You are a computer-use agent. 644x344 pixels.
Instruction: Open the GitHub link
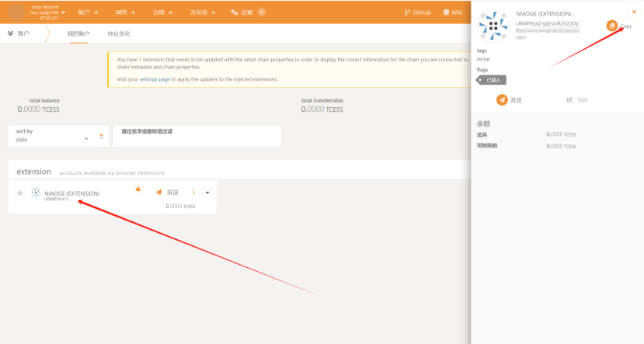coord(418,12)
